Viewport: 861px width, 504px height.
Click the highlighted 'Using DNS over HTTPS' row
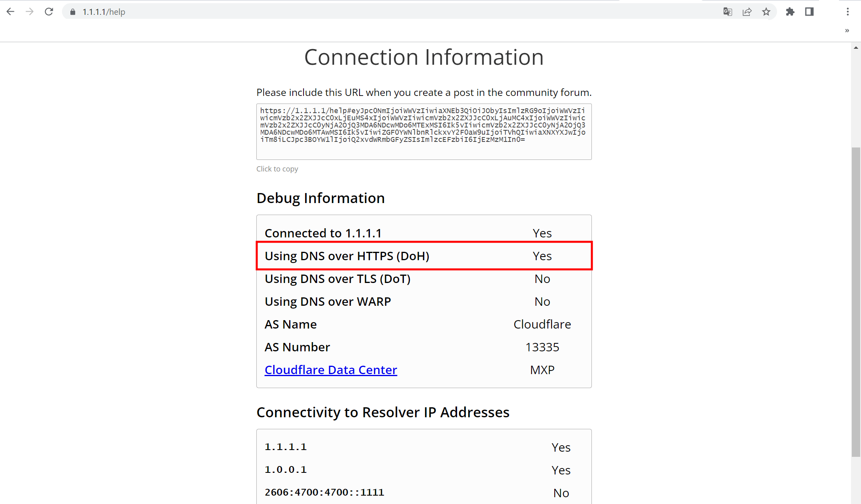click(424, 256)
